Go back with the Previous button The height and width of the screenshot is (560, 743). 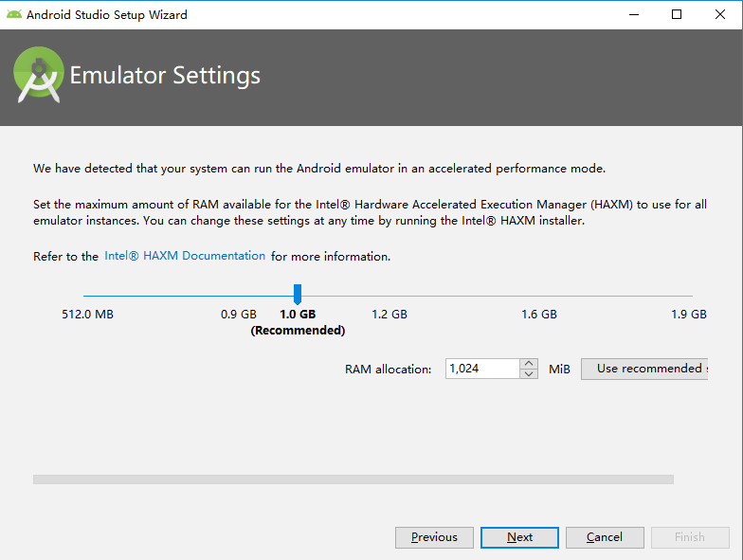[434, 537]
